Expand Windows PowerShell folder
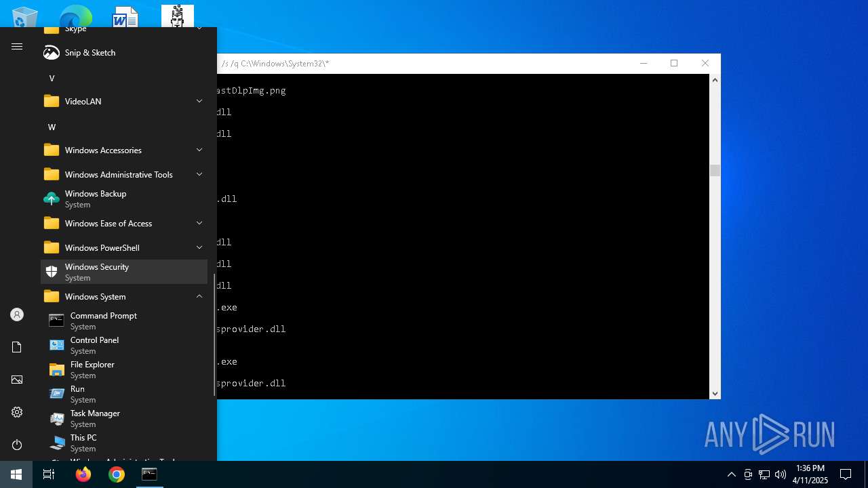The height and width of the screenshot is (488, 868). [124, 247]
